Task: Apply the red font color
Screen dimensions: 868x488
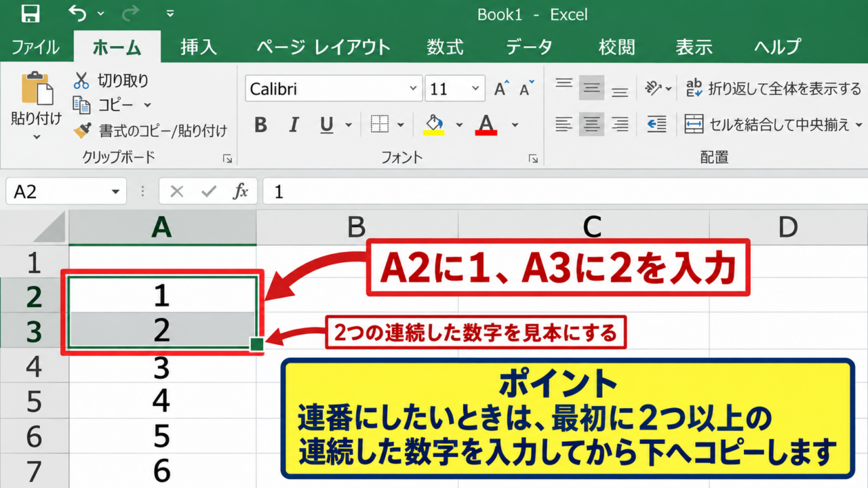Action: pos(486,124)
